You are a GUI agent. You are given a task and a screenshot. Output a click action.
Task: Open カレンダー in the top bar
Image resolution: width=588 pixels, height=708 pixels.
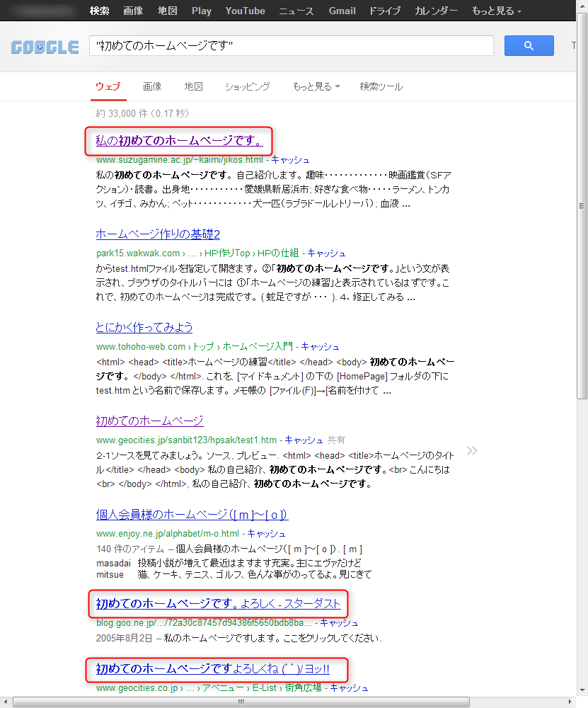436,11
